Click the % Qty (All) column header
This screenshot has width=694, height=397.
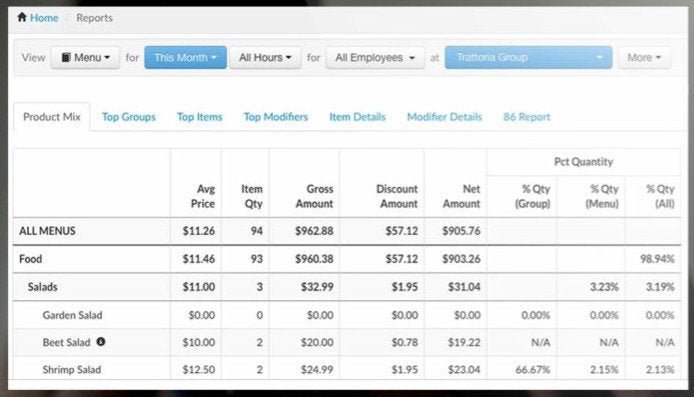pos(660,196)
